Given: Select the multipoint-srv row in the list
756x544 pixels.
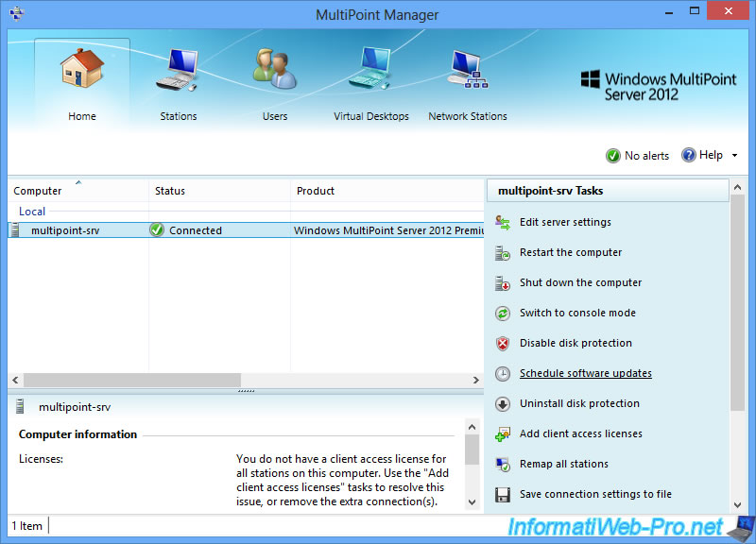Looking at the screenshot, I should tap(246, 230).
